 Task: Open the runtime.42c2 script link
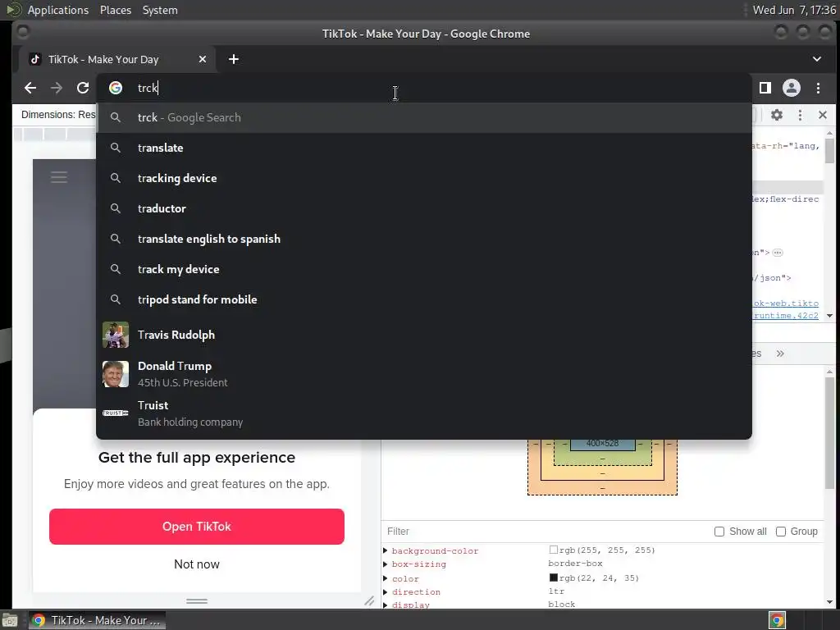[x=786, y=316]
